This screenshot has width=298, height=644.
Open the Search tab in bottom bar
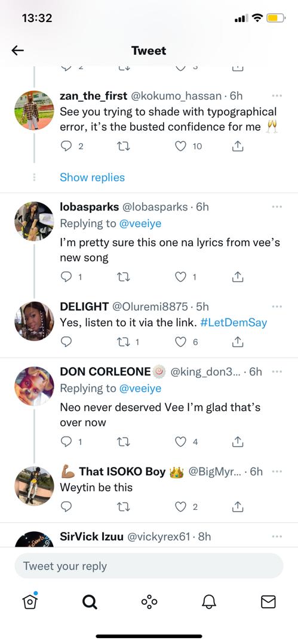pos(90,602)
